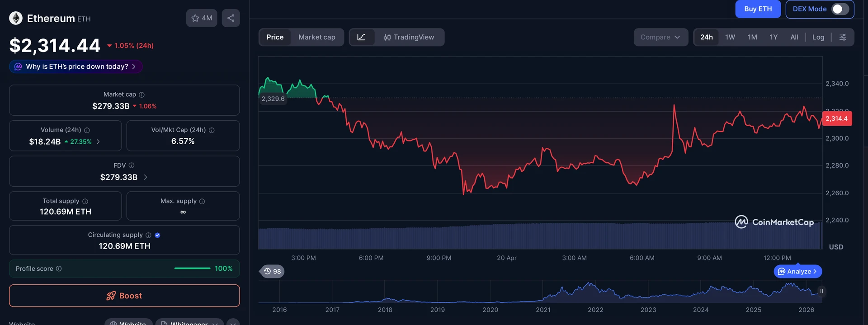
Task: Click the USD currency label on chart
Action: coord(836,247)
